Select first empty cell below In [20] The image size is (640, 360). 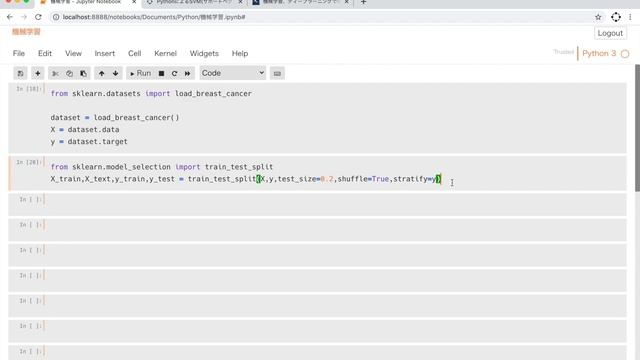click(318, 204)
